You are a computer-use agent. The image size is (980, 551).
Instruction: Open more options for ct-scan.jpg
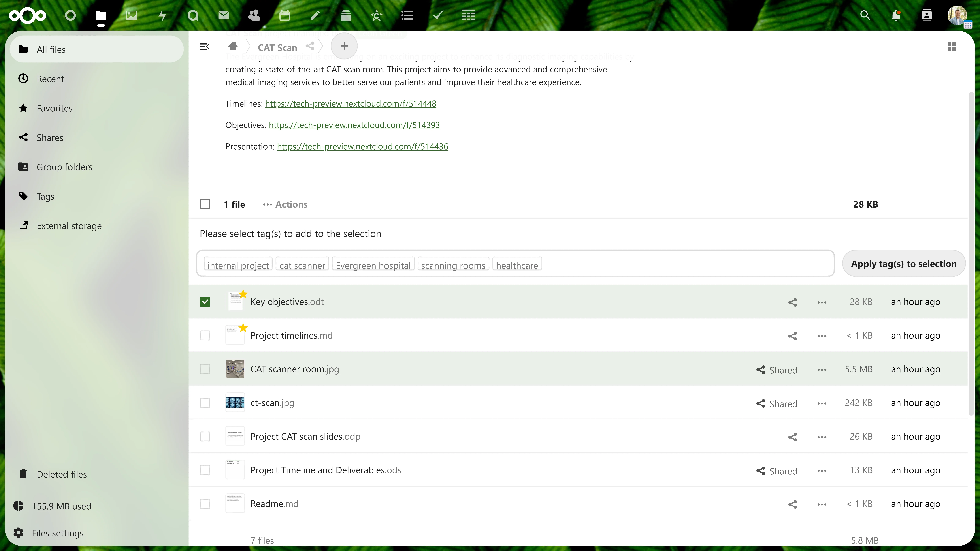tap(822, 403)
